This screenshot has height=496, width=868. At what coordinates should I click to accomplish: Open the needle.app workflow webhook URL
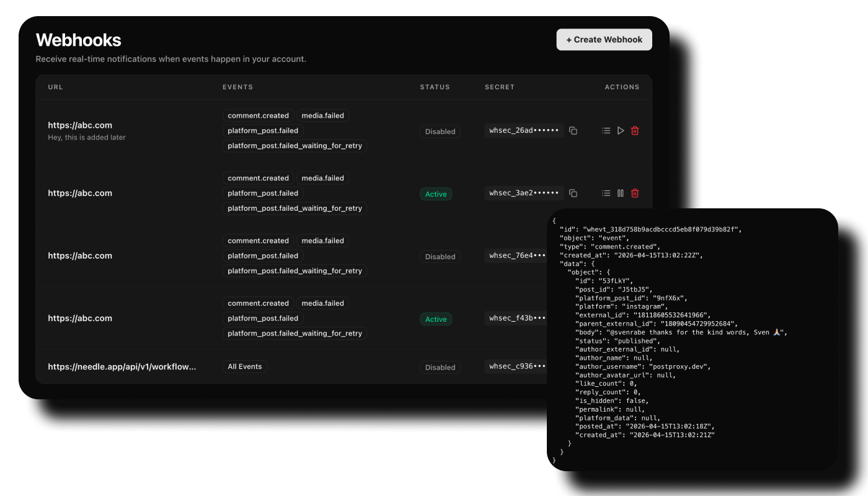[x=122, y=366]
